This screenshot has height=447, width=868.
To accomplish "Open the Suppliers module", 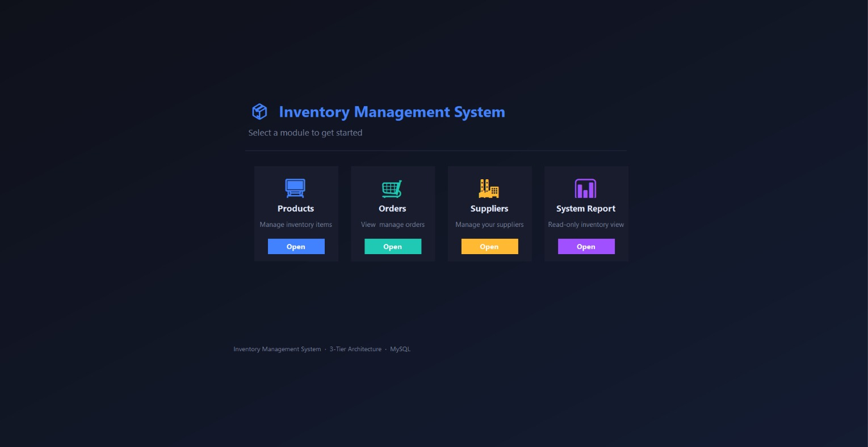I will 490,246.
